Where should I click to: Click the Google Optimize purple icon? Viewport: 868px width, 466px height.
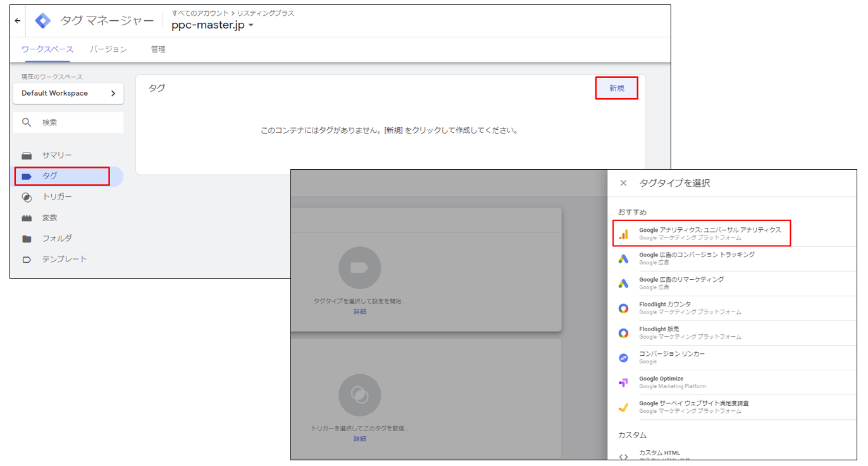tap(624, 382)
